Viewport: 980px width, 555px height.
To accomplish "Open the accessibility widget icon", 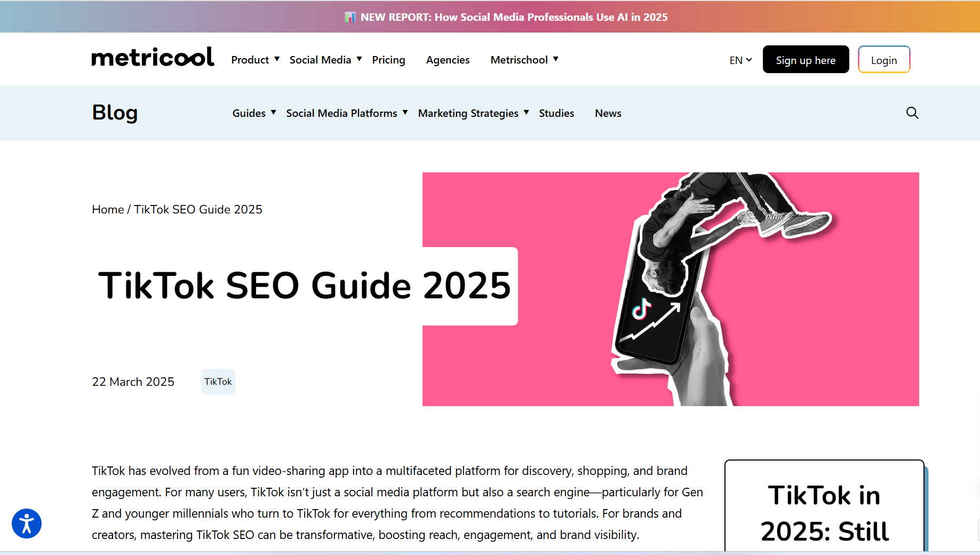I will click(27, 524).
